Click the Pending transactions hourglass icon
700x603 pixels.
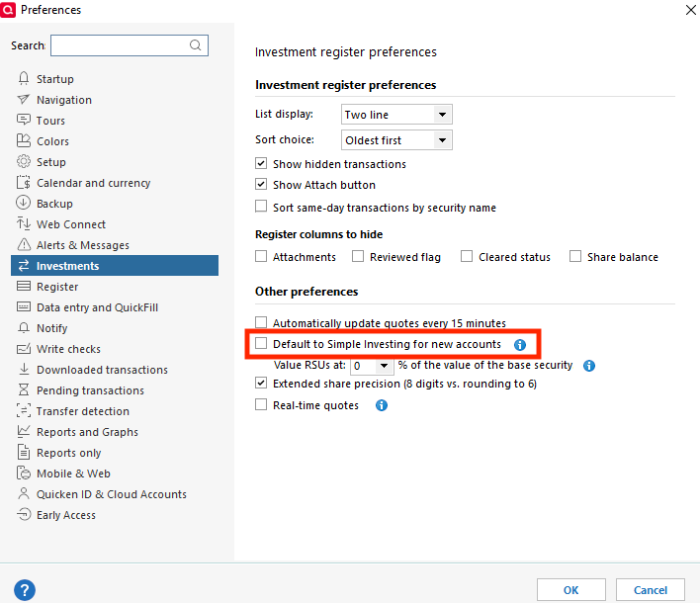pos(24,389)
